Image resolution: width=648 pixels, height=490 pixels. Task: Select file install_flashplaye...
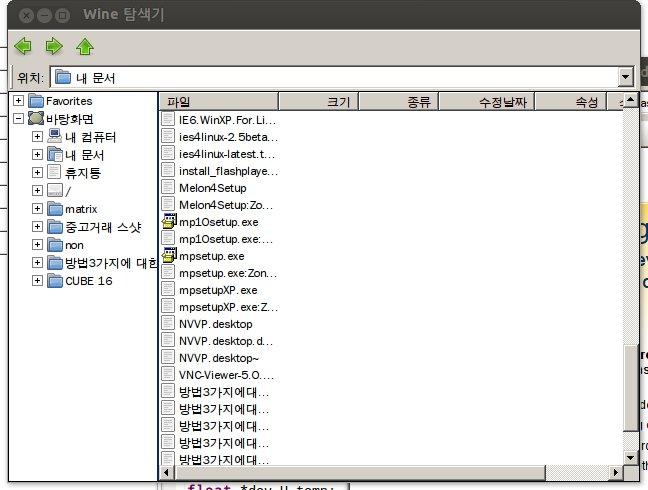[x=228, y=171]
